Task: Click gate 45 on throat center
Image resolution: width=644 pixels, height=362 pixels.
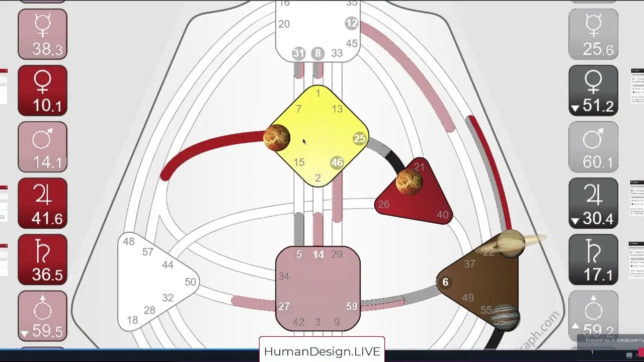Action: click(352, 43)
